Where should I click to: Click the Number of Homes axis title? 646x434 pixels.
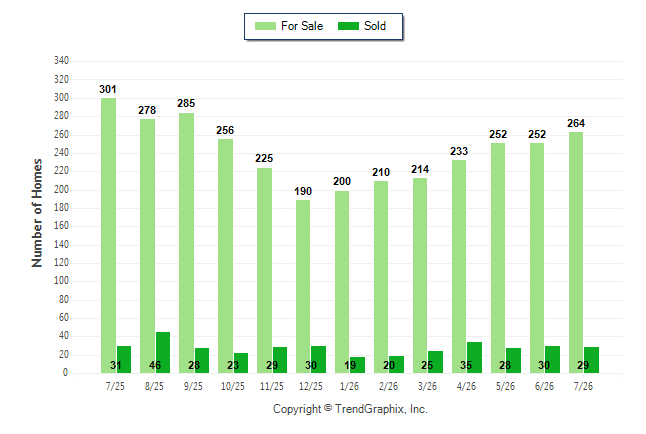coord(37,213)
